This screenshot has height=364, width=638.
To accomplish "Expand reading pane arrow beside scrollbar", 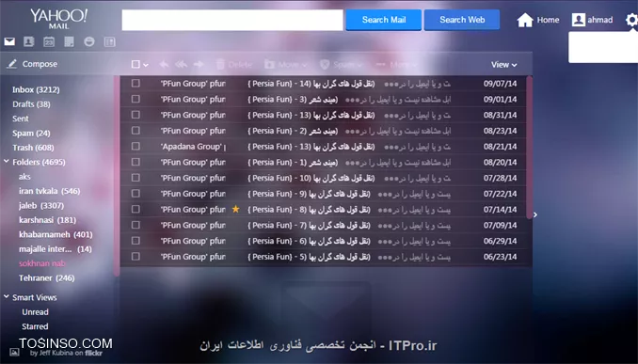I will point(535,214).
